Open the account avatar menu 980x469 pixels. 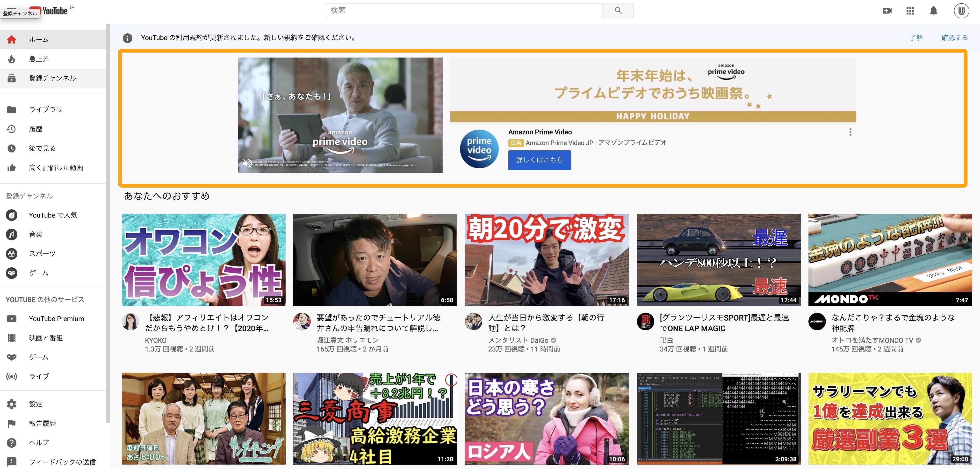961,11
